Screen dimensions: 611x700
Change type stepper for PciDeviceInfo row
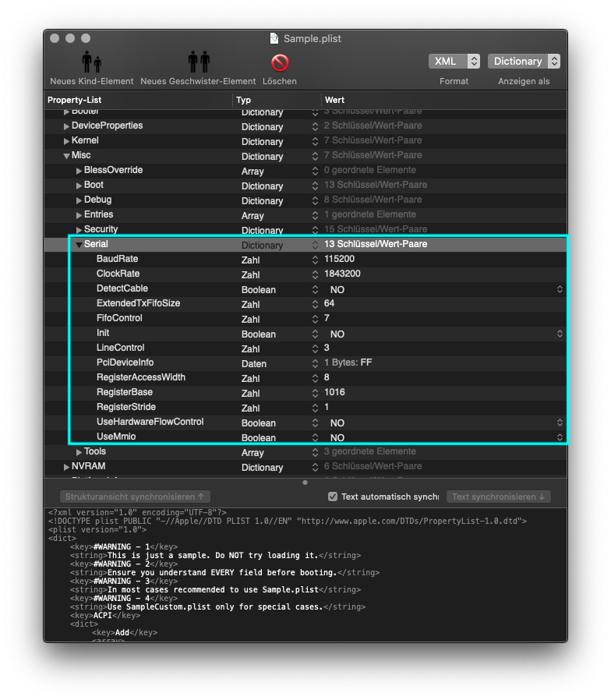point(315,363)
